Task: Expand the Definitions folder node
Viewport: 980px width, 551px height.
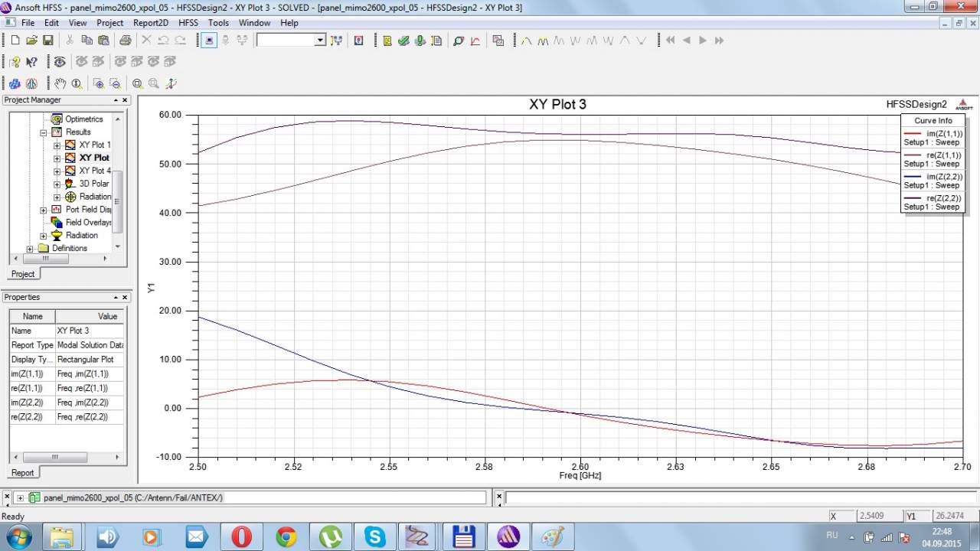Action: [x=31, y=249]
